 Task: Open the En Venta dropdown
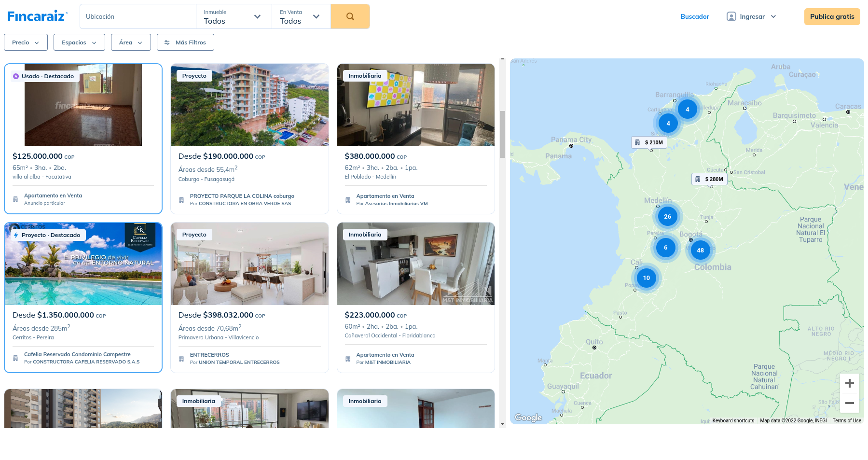(x=301, y=16)
